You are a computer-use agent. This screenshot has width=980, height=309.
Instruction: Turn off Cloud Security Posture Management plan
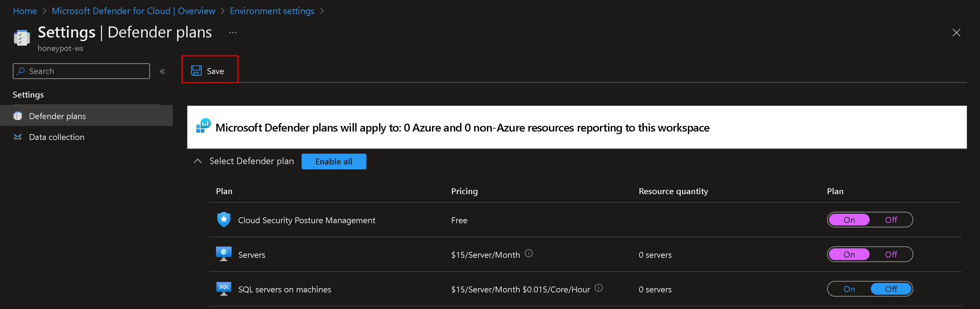tap(890, 220)
